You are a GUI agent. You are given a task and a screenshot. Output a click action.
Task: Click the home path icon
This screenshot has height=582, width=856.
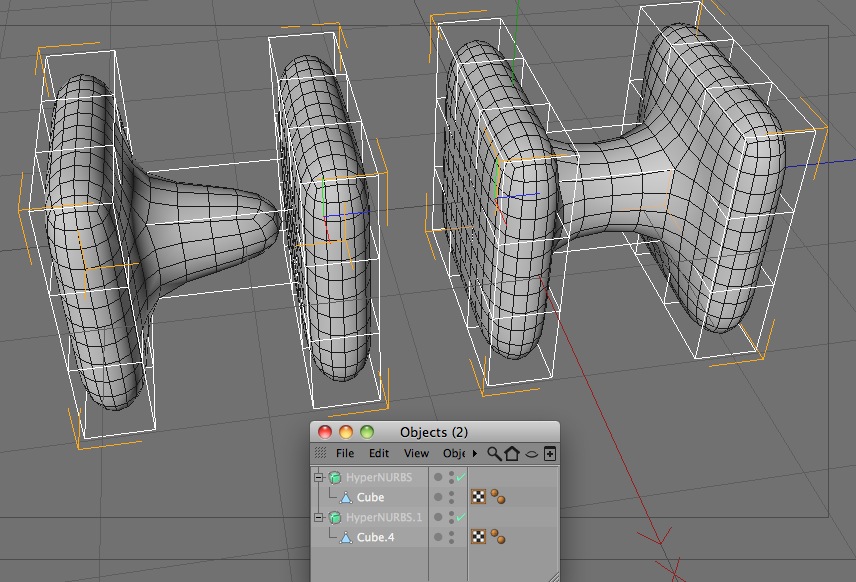512,453
